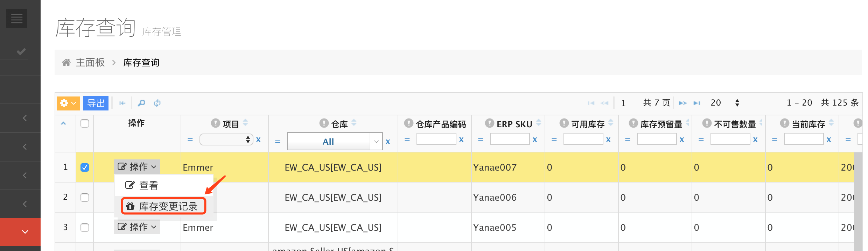Uncheck the row 1 checkbox

pyautogui.click(x=85, y=167)
